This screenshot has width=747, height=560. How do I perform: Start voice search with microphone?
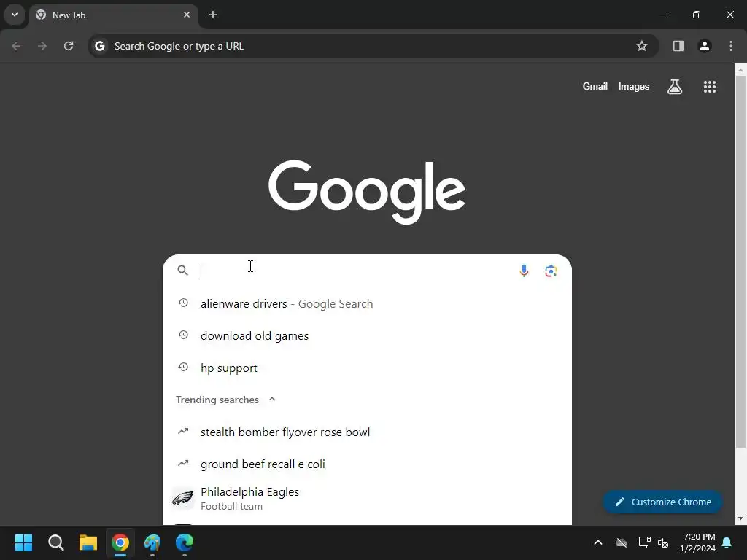[524, 271]
